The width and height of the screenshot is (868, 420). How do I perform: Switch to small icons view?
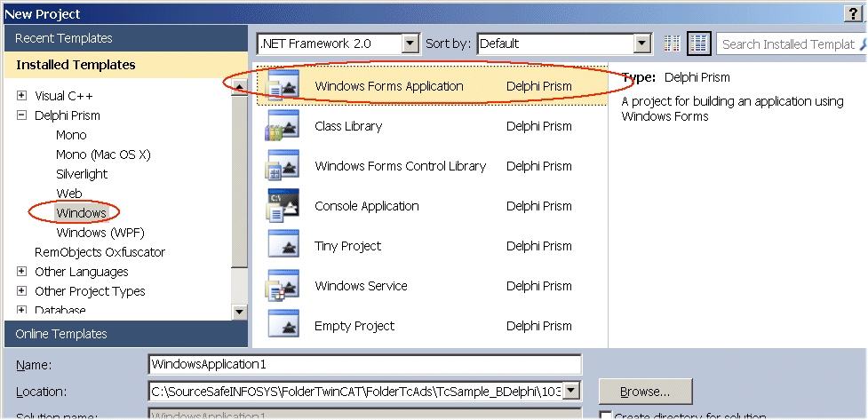tap(672, 44)
